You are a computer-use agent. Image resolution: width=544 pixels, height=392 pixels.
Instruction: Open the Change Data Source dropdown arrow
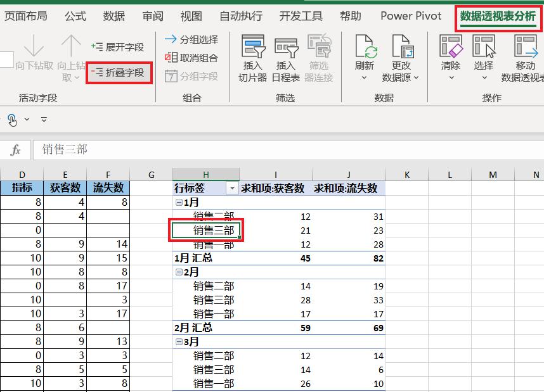pos(417,78)
